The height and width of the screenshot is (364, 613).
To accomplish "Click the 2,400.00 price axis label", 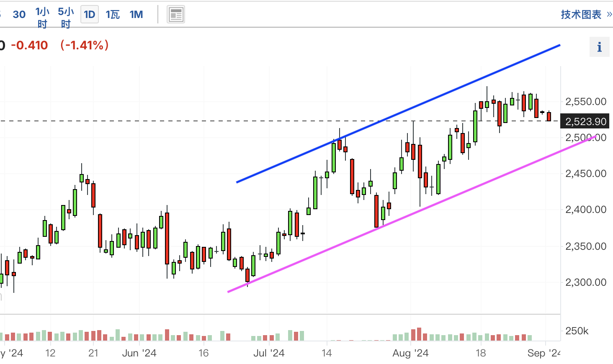I will [586, 210].
